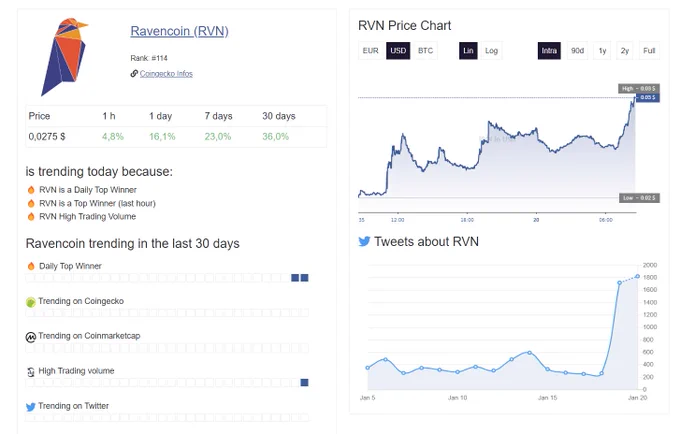680x434 pixels.
Task: Click the Ravencoin bird logo
Action: point(64,57)
